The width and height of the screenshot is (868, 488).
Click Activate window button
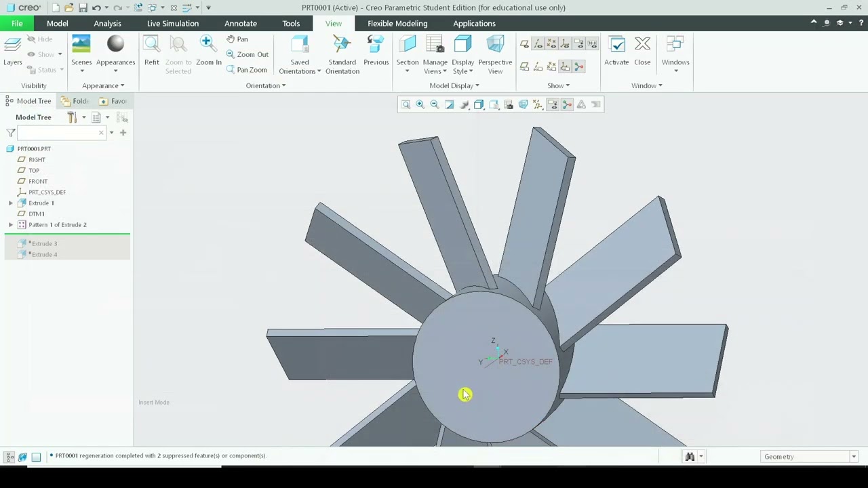coord(616,52)
